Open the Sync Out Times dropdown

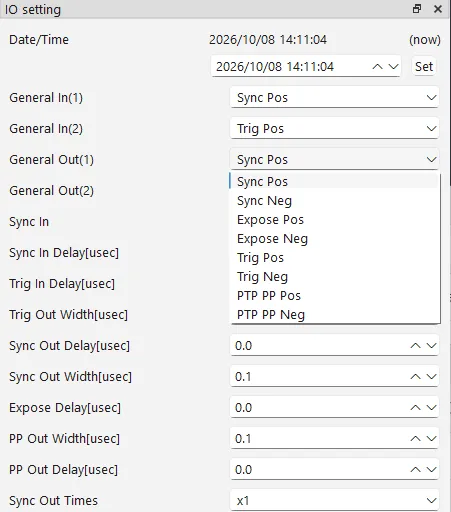(x=334, y=500)
